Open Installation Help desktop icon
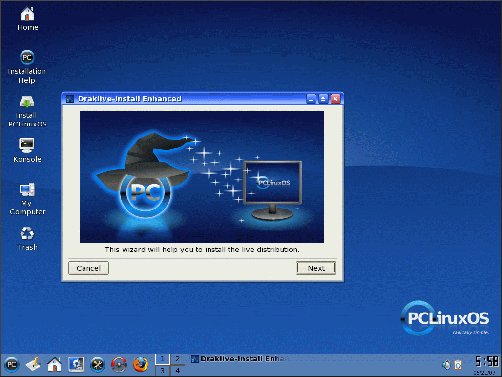The height and width of the screenshot is (377, 502). tap(27, 67)
